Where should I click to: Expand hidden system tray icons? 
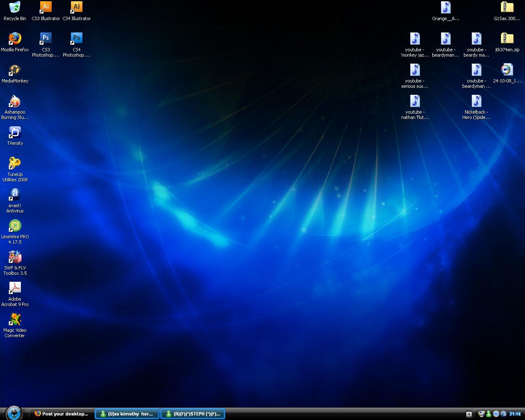469,414
